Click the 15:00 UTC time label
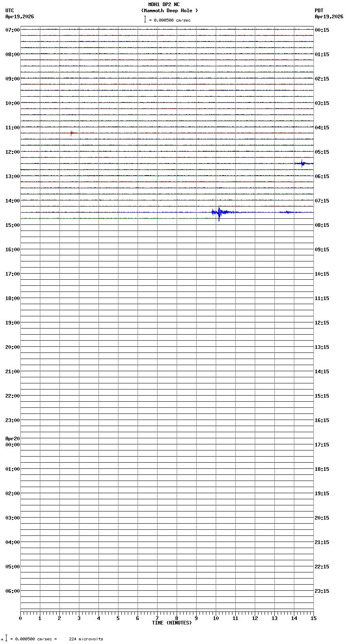The width and height of the screenshot is (346, 644). pos(13,225)
